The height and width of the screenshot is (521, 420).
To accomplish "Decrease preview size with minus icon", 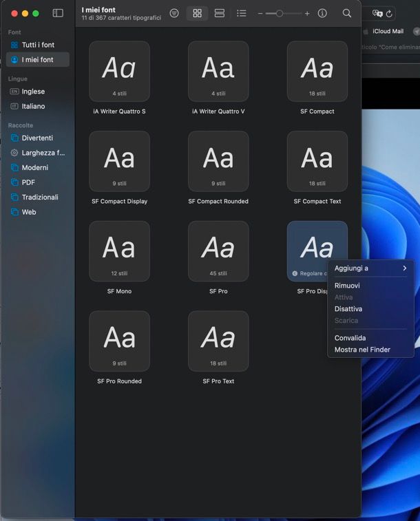I will click(260, 14).
